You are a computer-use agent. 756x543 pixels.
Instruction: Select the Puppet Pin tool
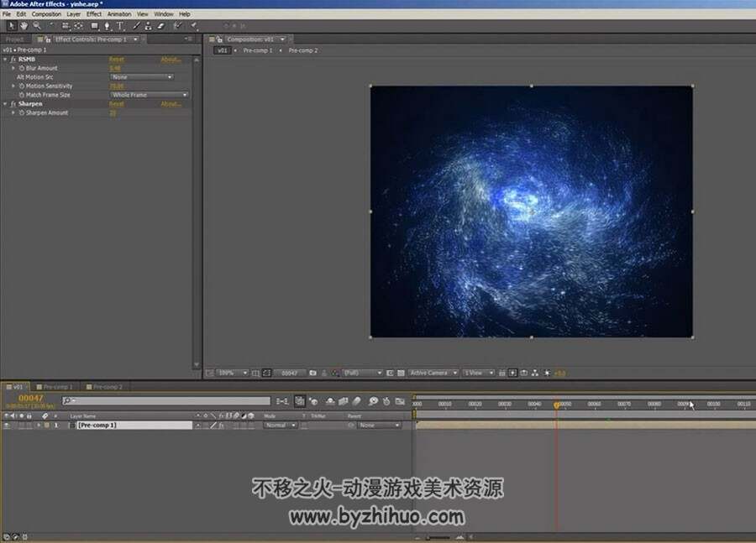(x=194, y=25)
